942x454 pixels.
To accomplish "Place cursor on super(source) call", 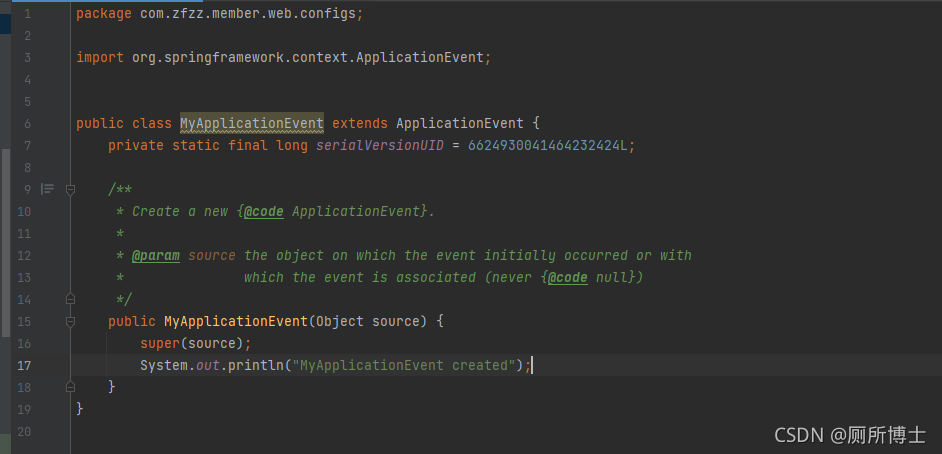I will tap(195, 344).
